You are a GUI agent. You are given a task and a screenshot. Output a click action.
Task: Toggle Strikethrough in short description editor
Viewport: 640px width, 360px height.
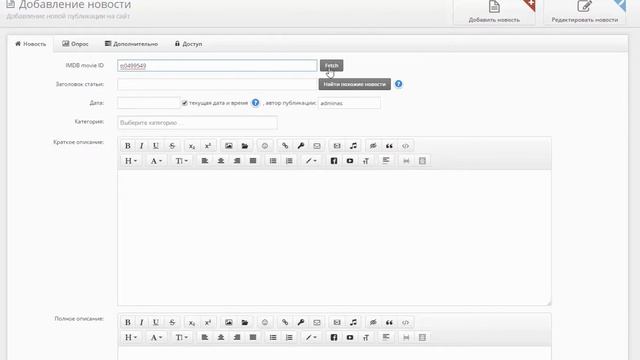[172, 146]
